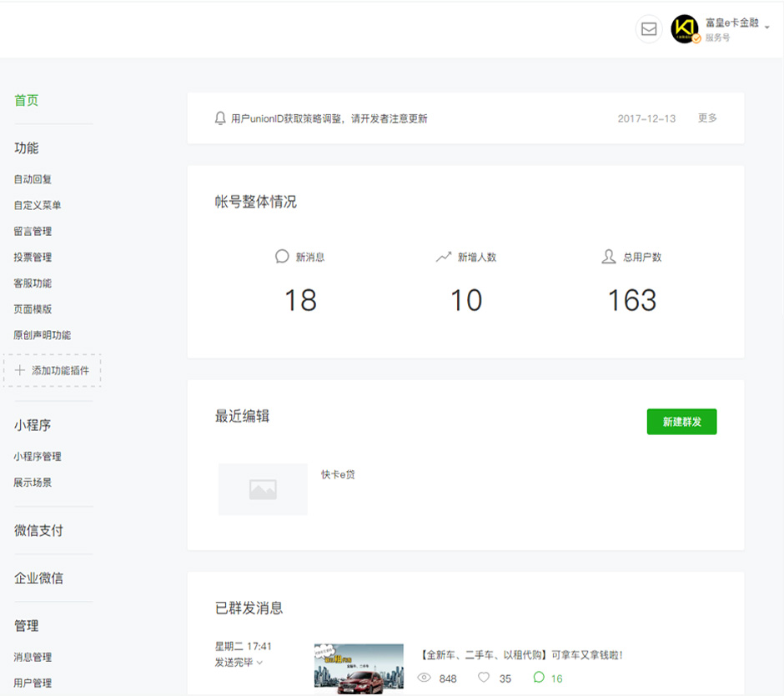Click the 新增人数 trend chart icon
The width and height of the screenshot is (784, 696).
pos(443,257)
